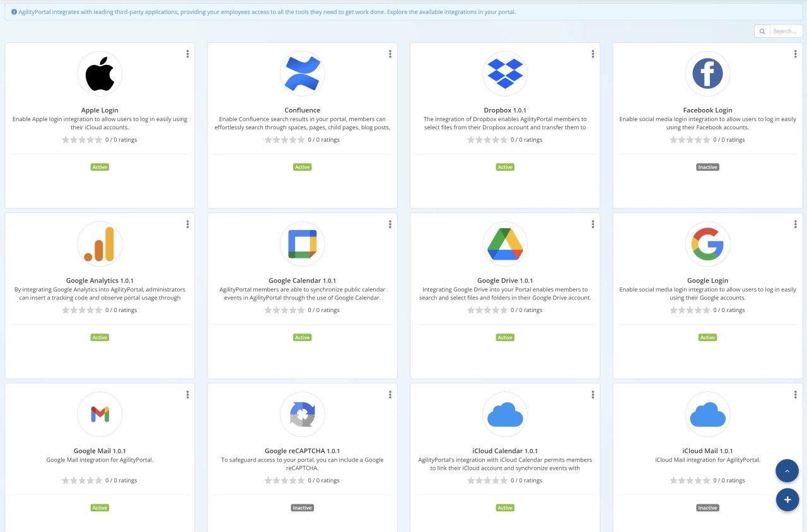Enable the Inactive Facebook Login integration
Image resolution: width=807 pixels, height=532 pixels.
(x=707, y=166)
